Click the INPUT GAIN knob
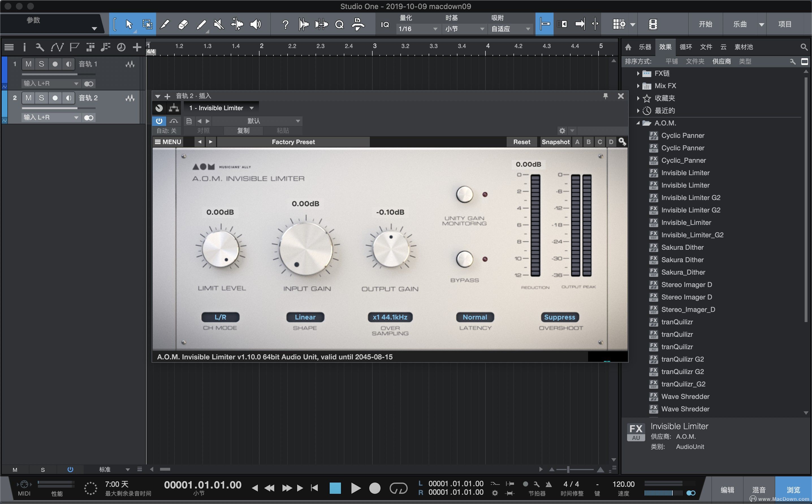The image size is (812, 504). 306,249
